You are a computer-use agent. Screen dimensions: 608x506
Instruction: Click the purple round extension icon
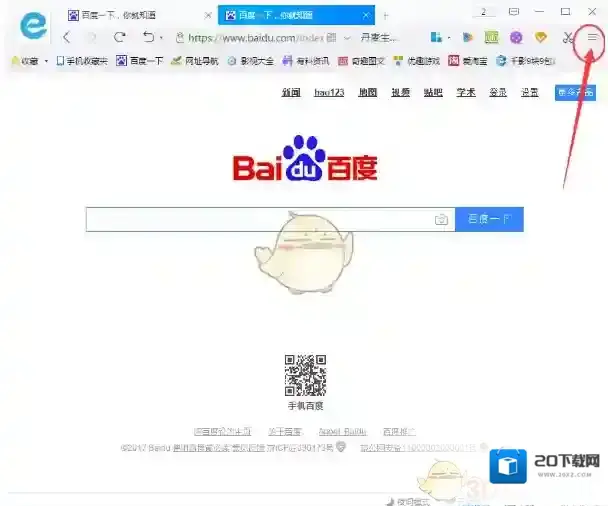[516, 37]
